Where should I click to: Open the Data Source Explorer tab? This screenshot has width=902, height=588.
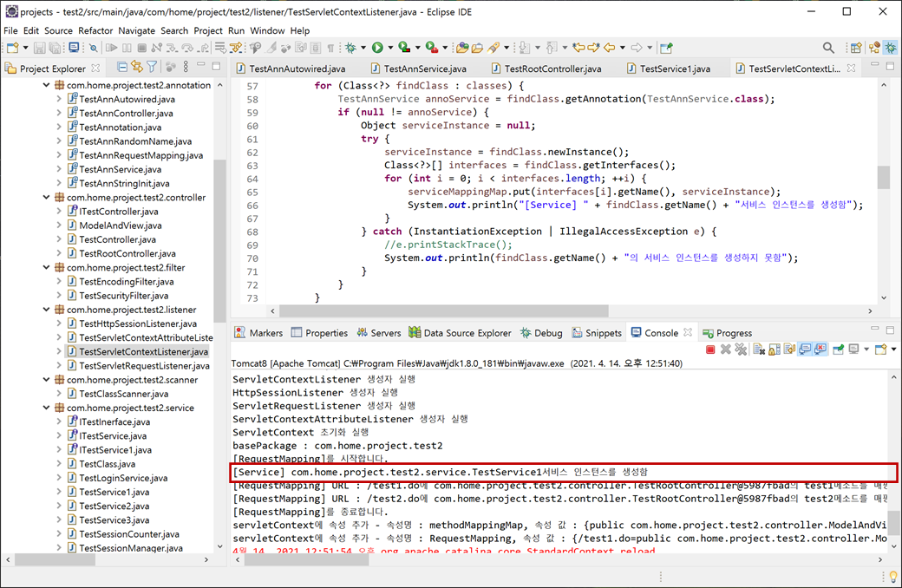tap(460, 332)
